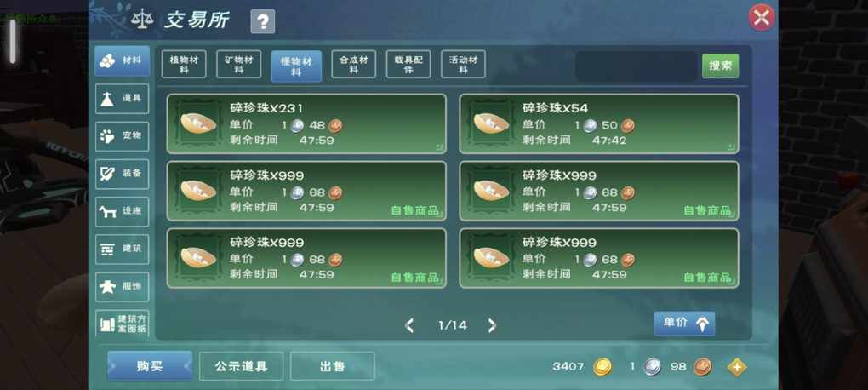868x390 pixels.
Task: Select the 道具 items sidebar category
Action: click(x=122, y=99)
